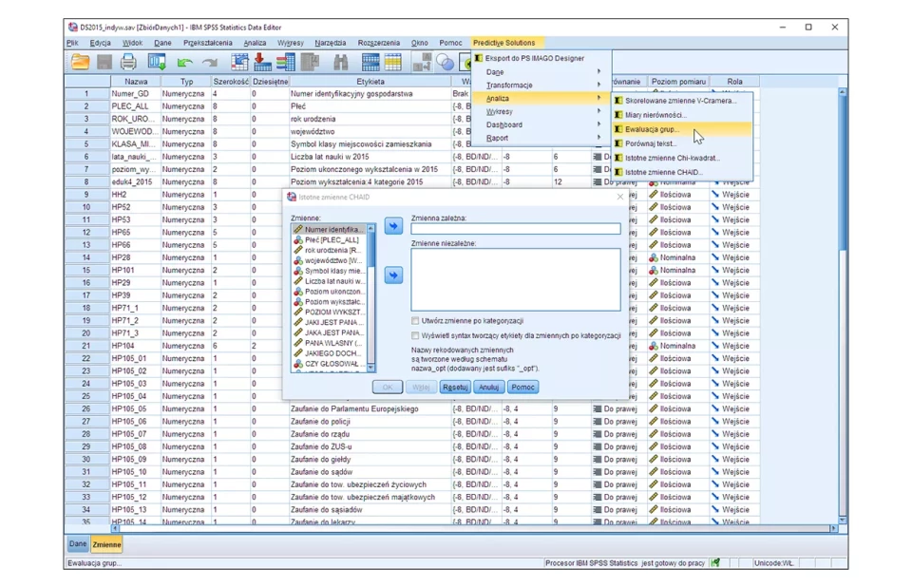Screen dimensions: 912x588
Task: Click the Find binoculars icon
Action: pos(340,63)
